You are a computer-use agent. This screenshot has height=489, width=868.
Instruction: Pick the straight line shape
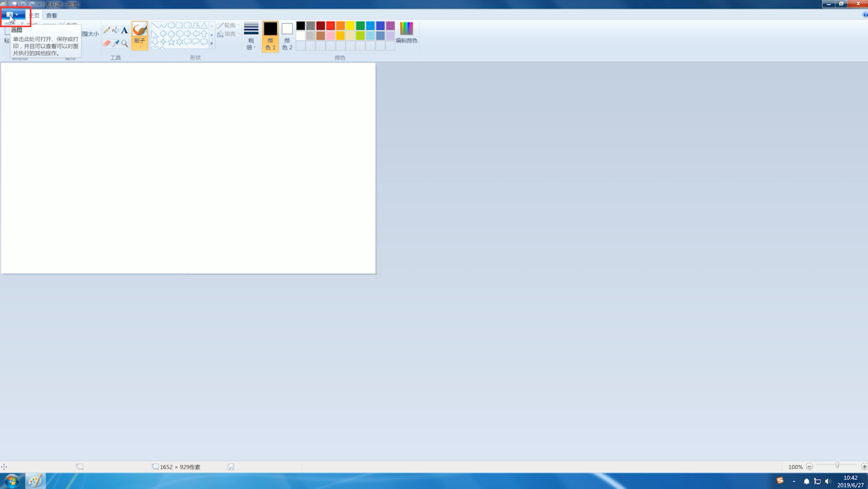coord(155,26)
